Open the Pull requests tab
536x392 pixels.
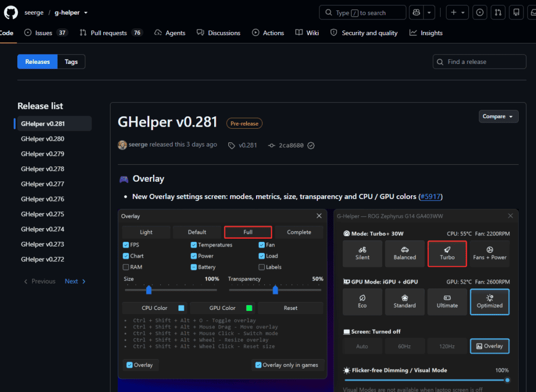pos(111,33)
